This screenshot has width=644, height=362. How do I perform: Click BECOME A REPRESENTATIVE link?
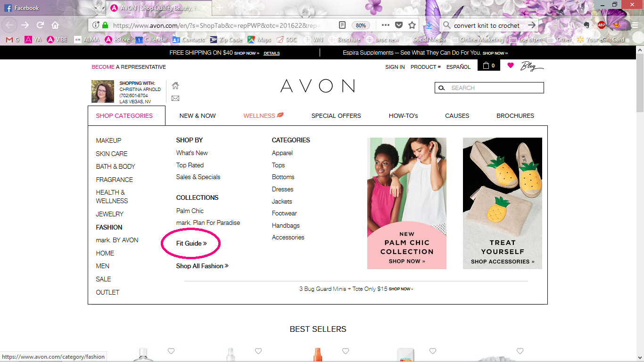pos(129,67)
